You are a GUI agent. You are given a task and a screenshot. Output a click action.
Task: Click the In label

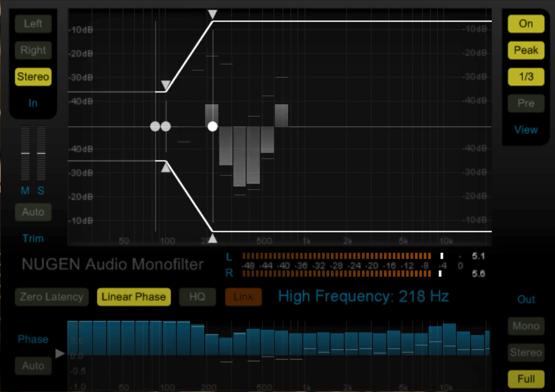(33, 103)
